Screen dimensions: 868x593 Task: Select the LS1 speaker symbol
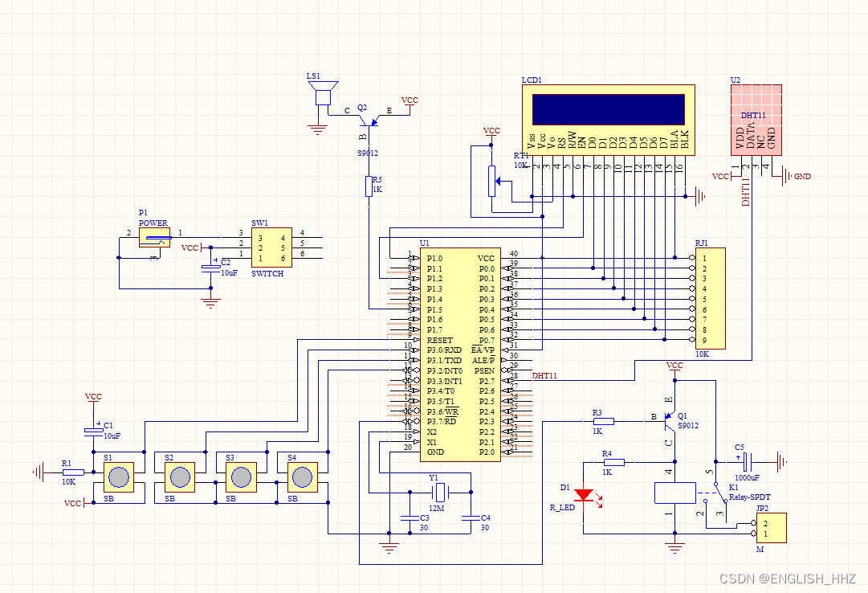point(323,94)
